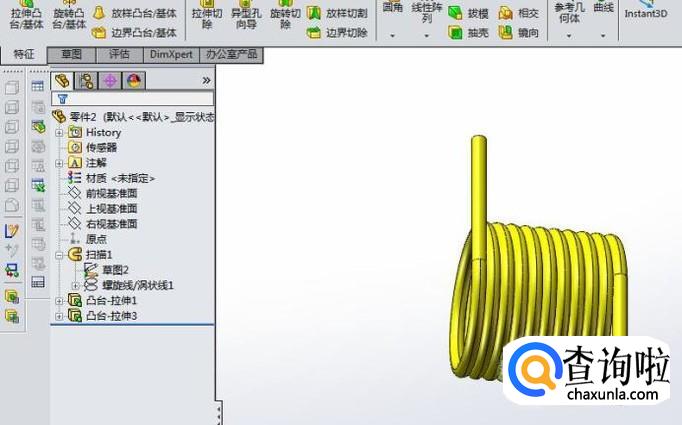The width and height of the screenshot is (682, 425).
Task: Select the 拔模 draft tool
Action: (468, 13)
